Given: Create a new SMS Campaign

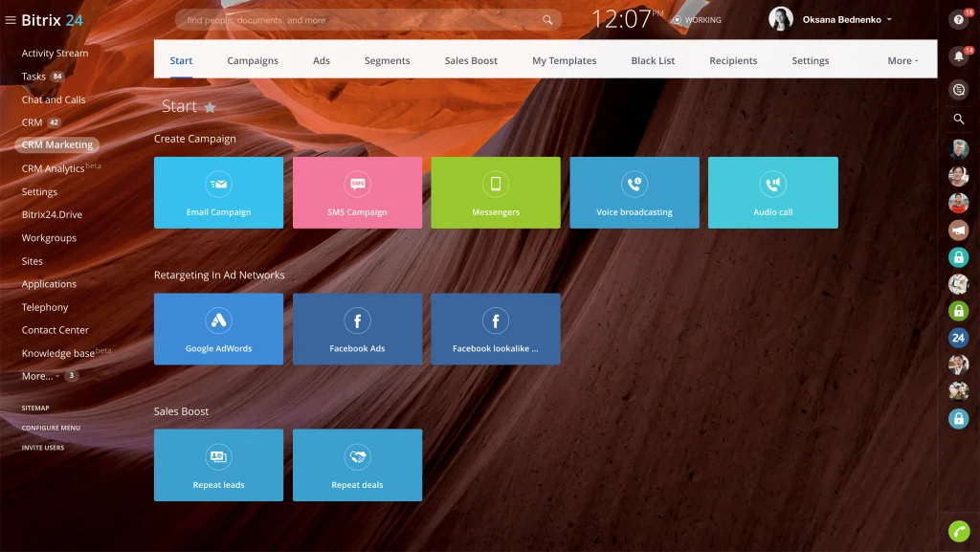Looking at the screenshot, I should tap(357, 192).
